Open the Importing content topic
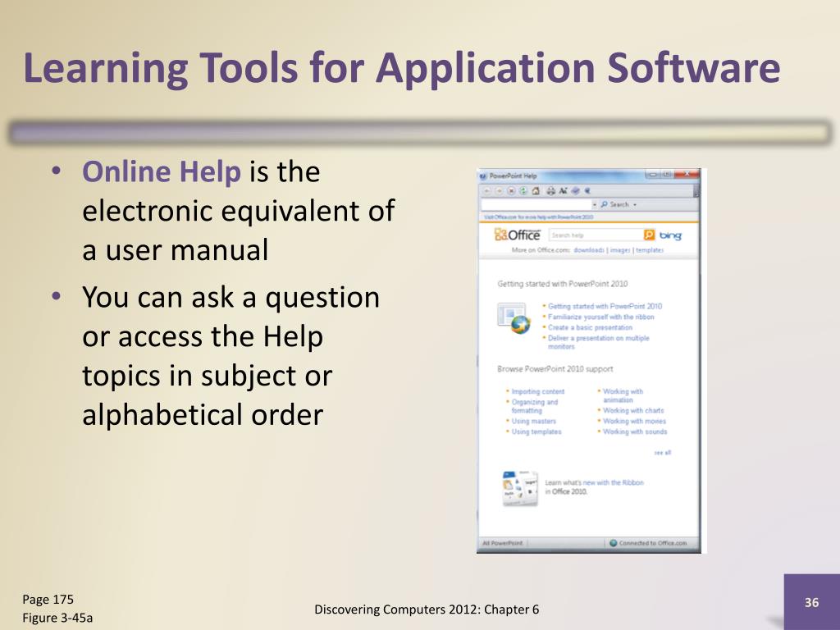Screen dimensions: 840x630 [538, 391]
